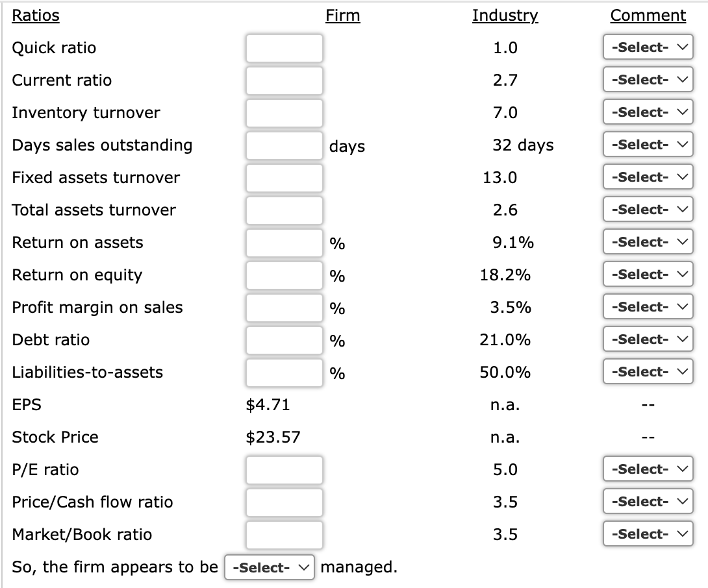Open the Inventory turnover comment dropdown
The width and height of the screenshot is (708, 588).
(x=647, y=112)
